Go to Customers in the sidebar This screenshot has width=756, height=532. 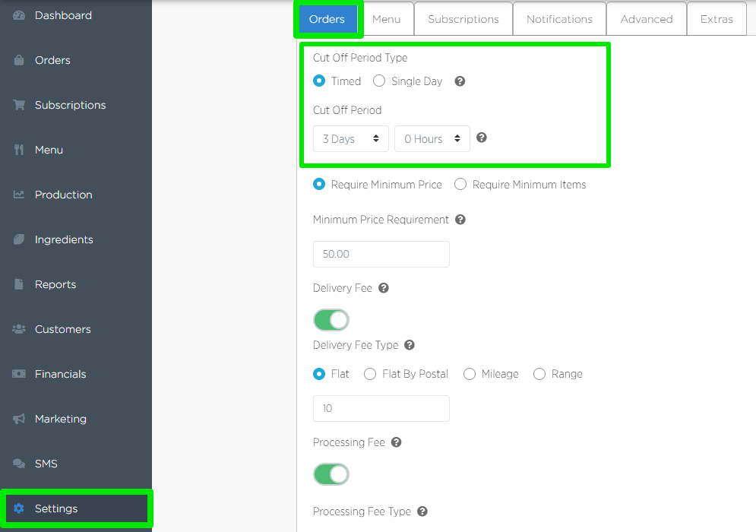pyautogui.click(x=62, y=329)
